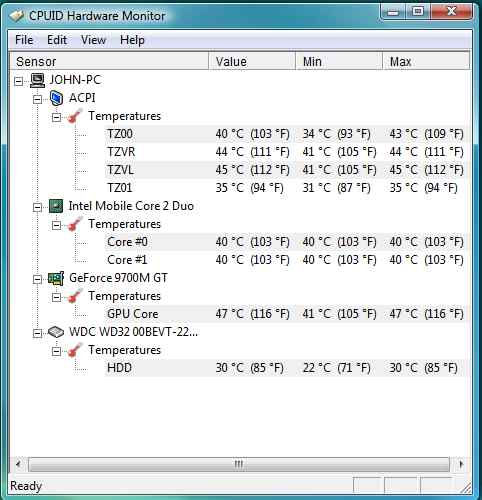This screenshot has height=500, width=482.
Task: Collapse the Intel Mobile Core 2 Duo node
Action: coord(38,207)
